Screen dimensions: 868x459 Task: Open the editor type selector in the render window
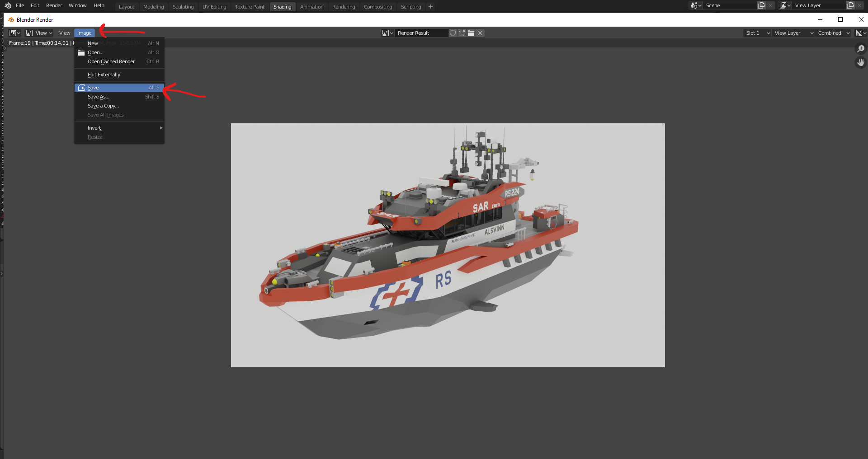coord(15,33)
